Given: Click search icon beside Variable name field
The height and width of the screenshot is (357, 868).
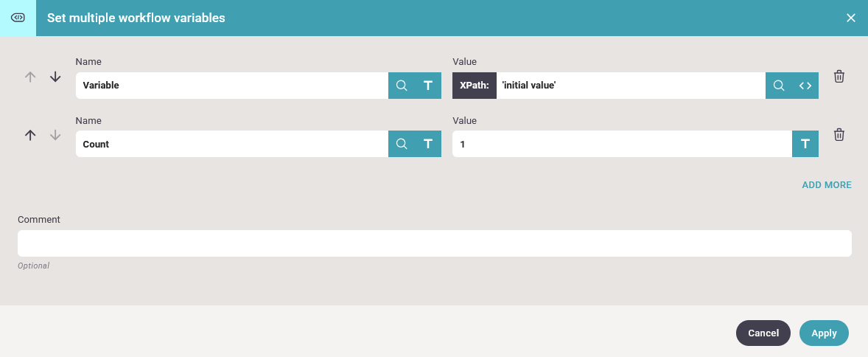Looking at the screenshot, I should point(402,86).
